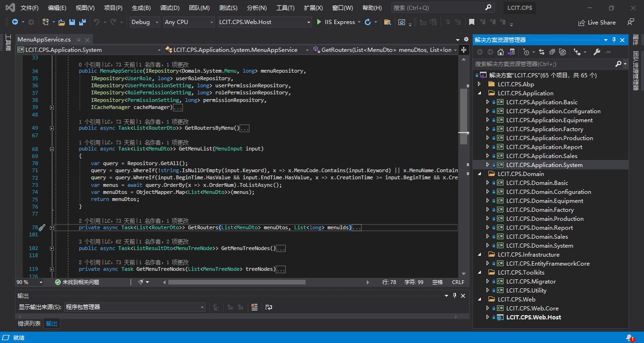Click the Solution Explorer home icon

tap(501, 52)
